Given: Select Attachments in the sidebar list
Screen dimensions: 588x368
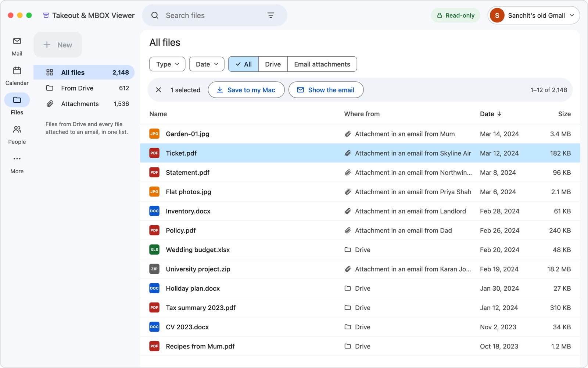Looking at the screenshot, I should click(84, 104).
